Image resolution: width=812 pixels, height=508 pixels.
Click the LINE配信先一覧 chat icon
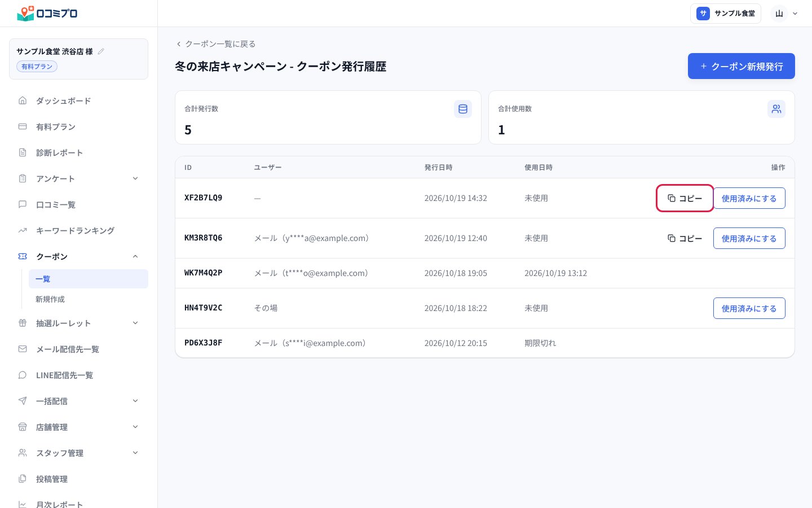pos(23,375)
